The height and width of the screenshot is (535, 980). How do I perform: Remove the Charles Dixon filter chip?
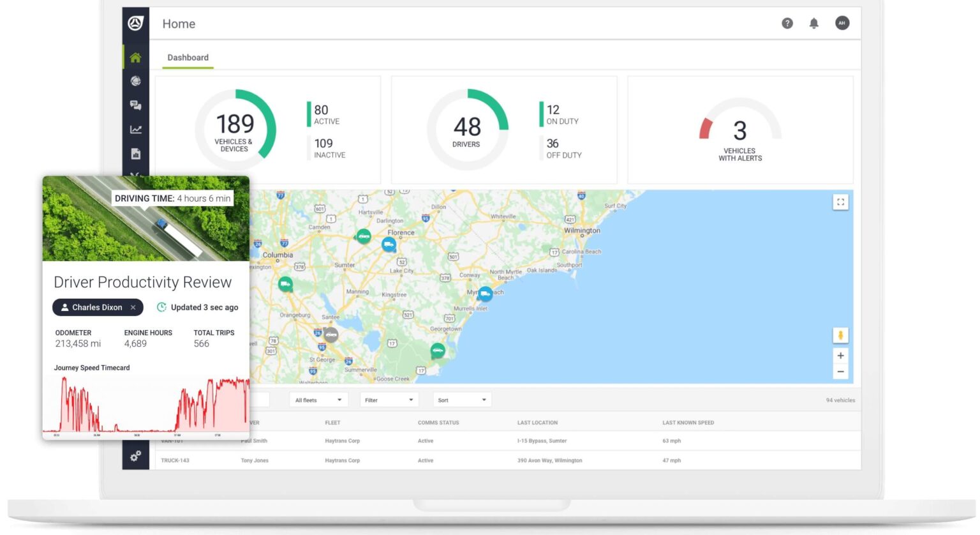[133, 307]
